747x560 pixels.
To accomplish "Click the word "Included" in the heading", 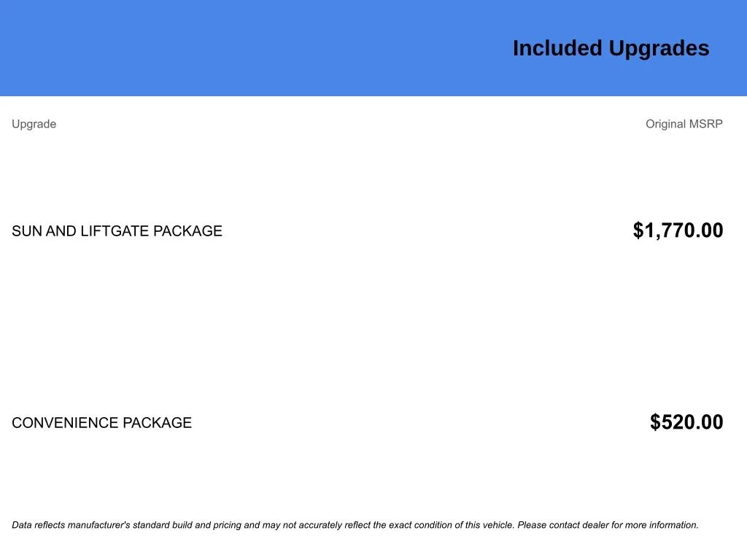I will click(x=557, y=48).
